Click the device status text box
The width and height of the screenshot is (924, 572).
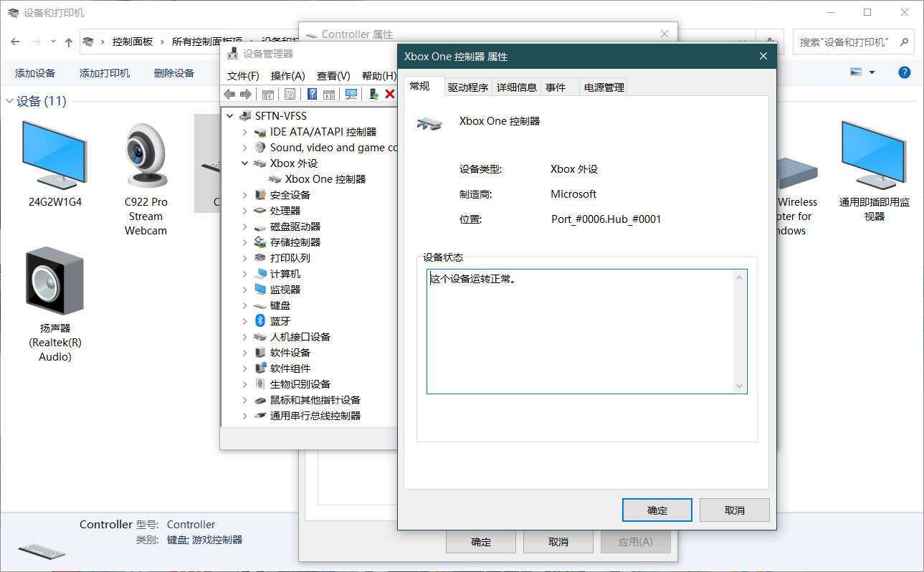tap(586, 331)
